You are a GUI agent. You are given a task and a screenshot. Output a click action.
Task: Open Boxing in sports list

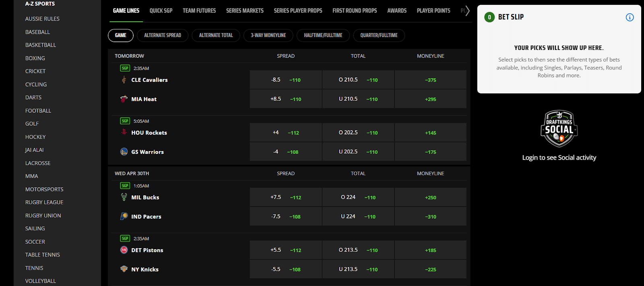point(35,58)
